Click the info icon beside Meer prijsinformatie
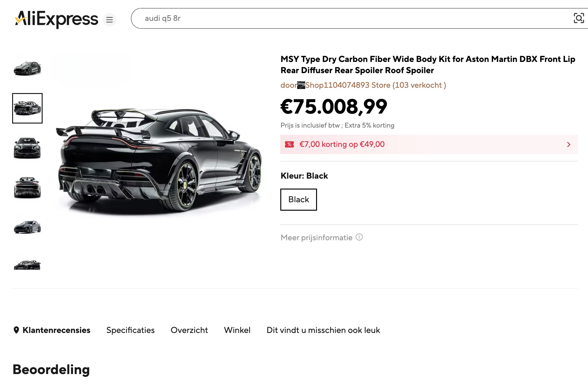This screenshot has width=588, height=384. (x=359, y=237)
